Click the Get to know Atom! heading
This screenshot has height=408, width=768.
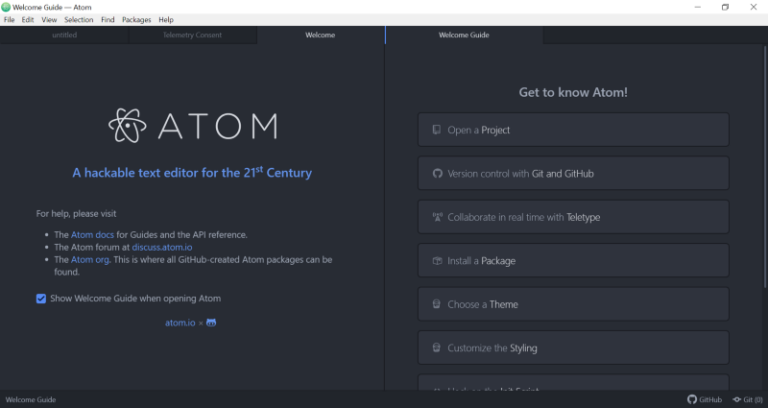point(573,92)
